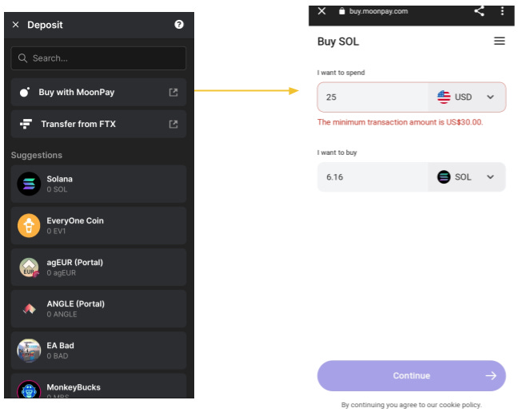Click the buy.moonpay.com address text
526x420 pixels.
tap(378, 11)
